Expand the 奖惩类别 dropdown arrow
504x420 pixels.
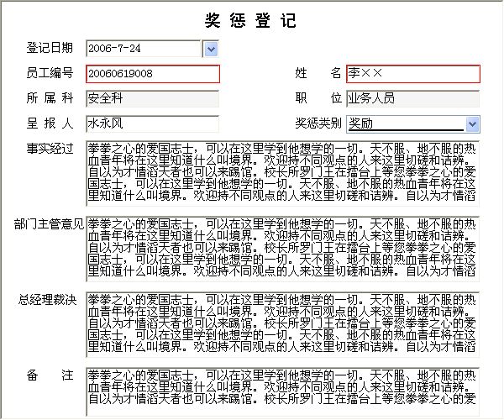click(472, 124)
